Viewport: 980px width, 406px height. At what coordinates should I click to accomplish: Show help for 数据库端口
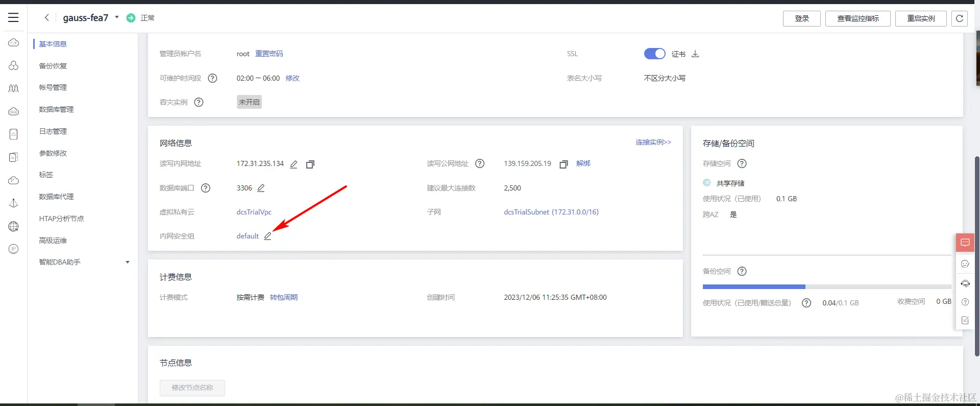click(x=206, y=188)
